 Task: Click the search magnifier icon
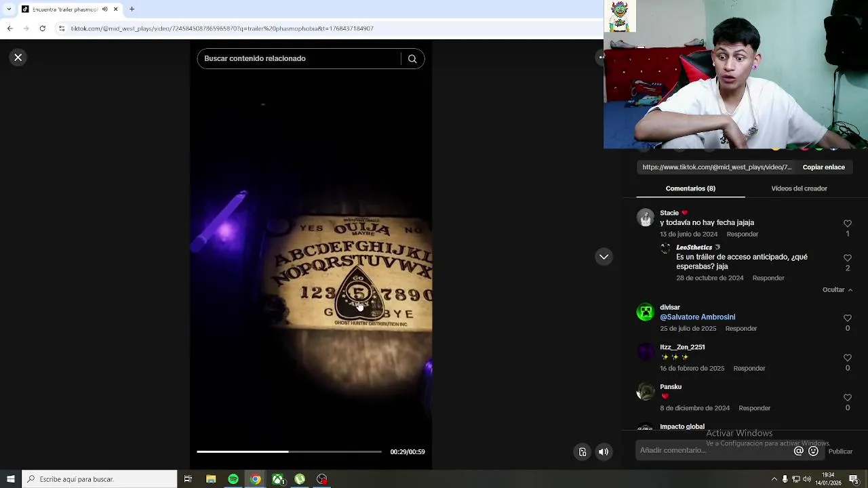coord(412,59)
